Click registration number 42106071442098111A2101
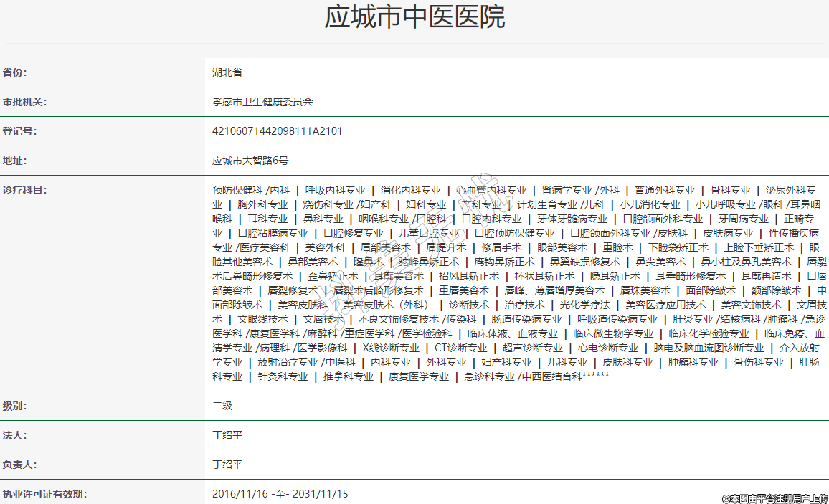 click(x=278, y=131)
